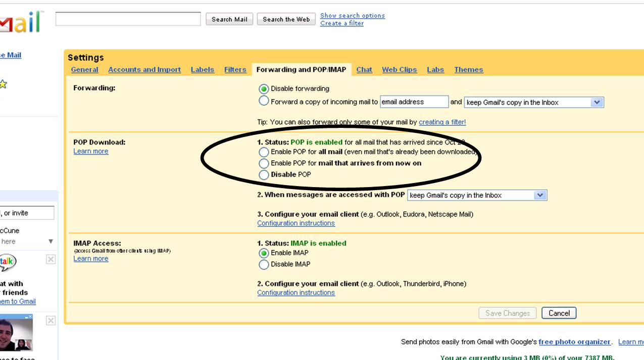Select Enable POP for all mail
Image resolution: width=644 pixels, height=360 pixels.
coord(264,152)
